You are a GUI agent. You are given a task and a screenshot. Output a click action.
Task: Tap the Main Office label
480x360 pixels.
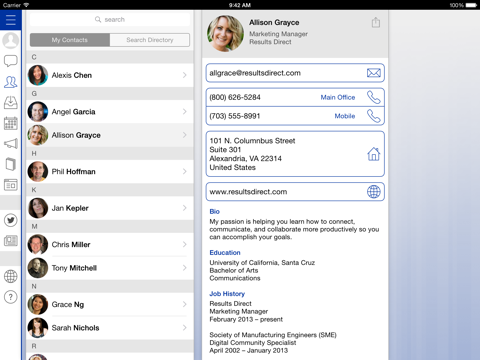[338, 97]
